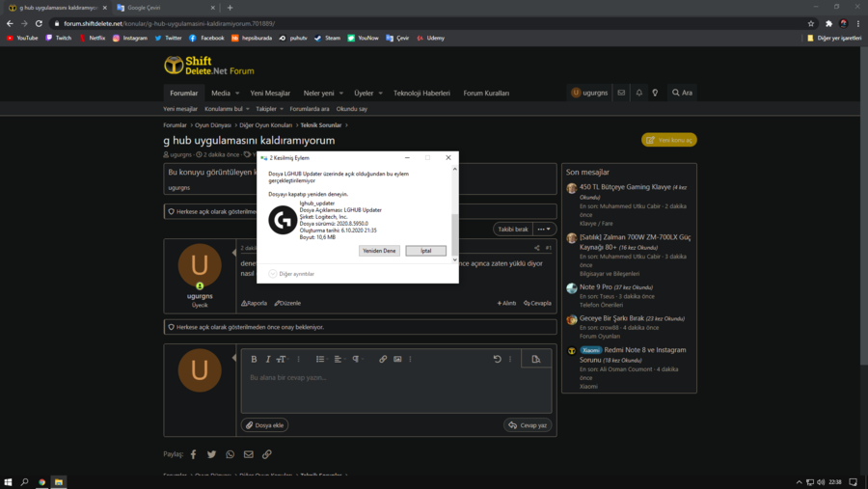This screenshot has height=489, width=868.
Task: Open the Windows Start menu
Action: coord(8,482)
